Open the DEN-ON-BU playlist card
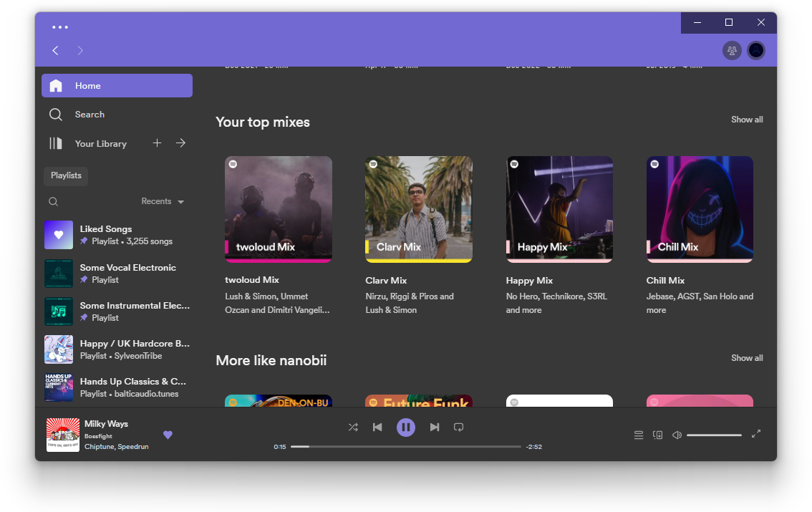Screen dimensions: 812x512 coord(279,401)
